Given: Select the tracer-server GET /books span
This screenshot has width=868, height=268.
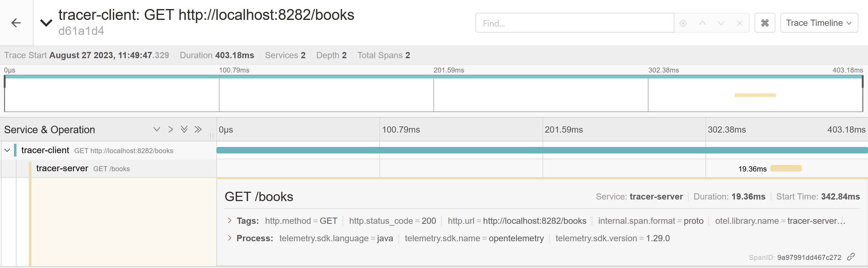Looking at the screenshot, I should pos(83,168).
